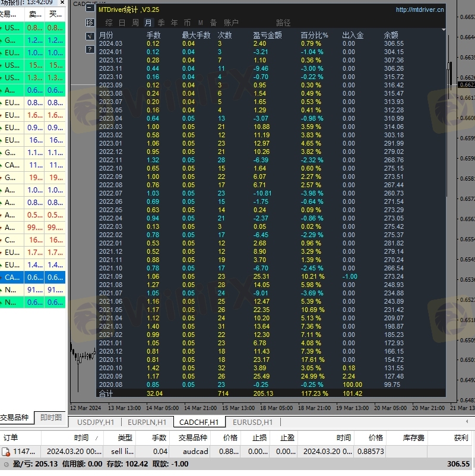Click the -1.00 deposit value for 2021.09
This screenshot has width=475, height=476.
point(350,276)
